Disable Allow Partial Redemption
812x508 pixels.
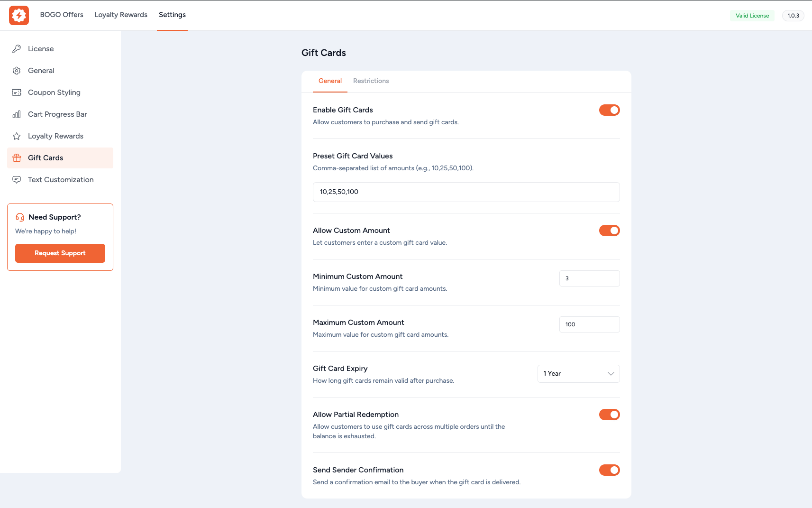[610, 414]
